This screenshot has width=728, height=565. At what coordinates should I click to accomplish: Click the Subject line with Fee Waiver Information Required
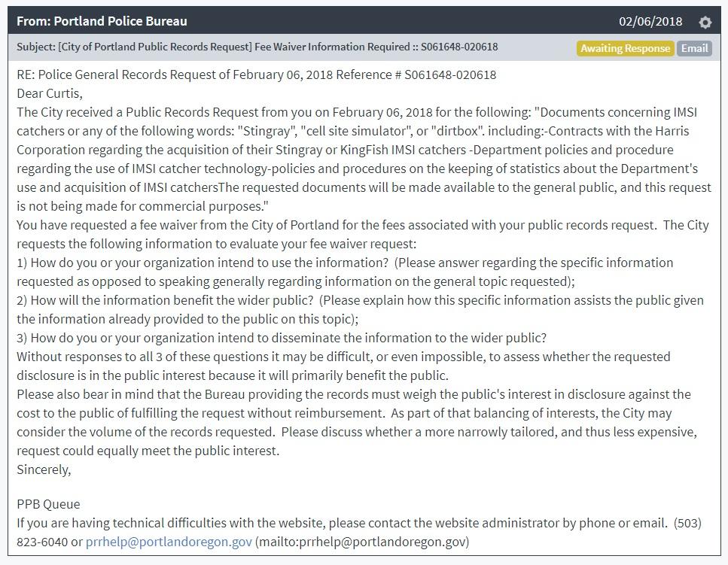[257, 47]
